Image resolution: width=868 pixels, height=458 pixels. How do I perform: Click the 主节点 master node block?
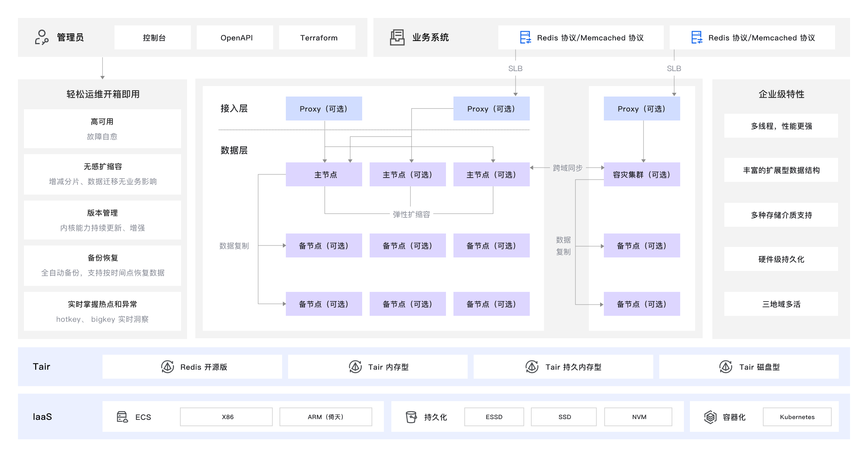(324, 174)
